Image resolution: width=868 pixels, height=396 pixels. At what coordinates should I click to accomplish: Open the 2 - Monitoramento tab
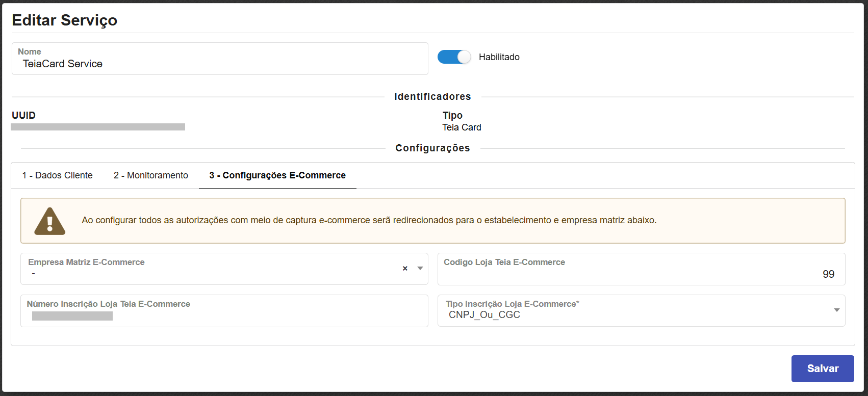(150, 175)
